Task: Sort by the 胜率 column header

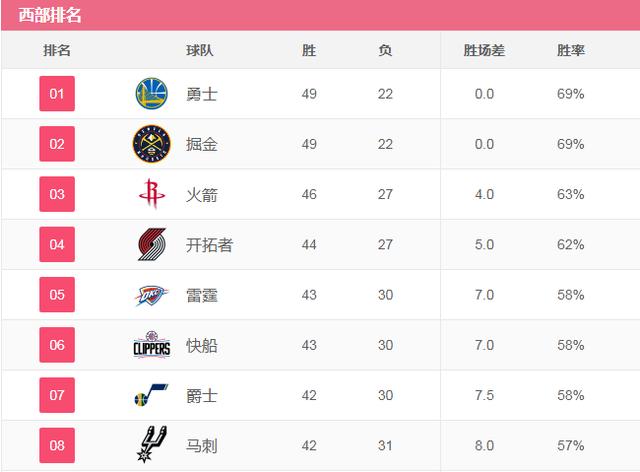Action: tap(571, 51)
